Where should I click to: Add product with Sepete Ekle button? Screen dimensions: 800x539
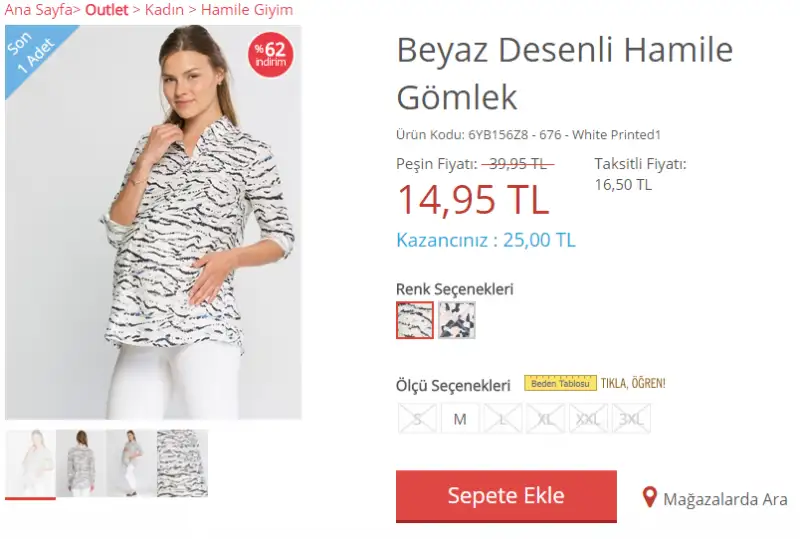[x=506, y=496]
